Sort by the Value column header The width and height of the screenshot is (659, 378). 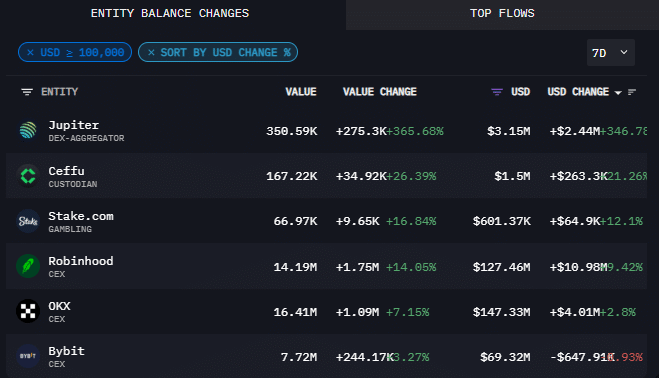pyautogui.click(x=301, y=92)
